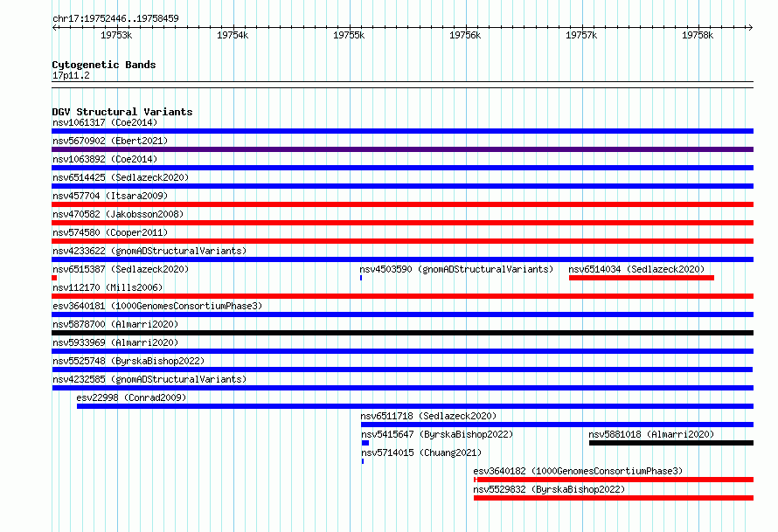Click the red esv3640182 variant bar
The image size is (778, 532).
614,480
